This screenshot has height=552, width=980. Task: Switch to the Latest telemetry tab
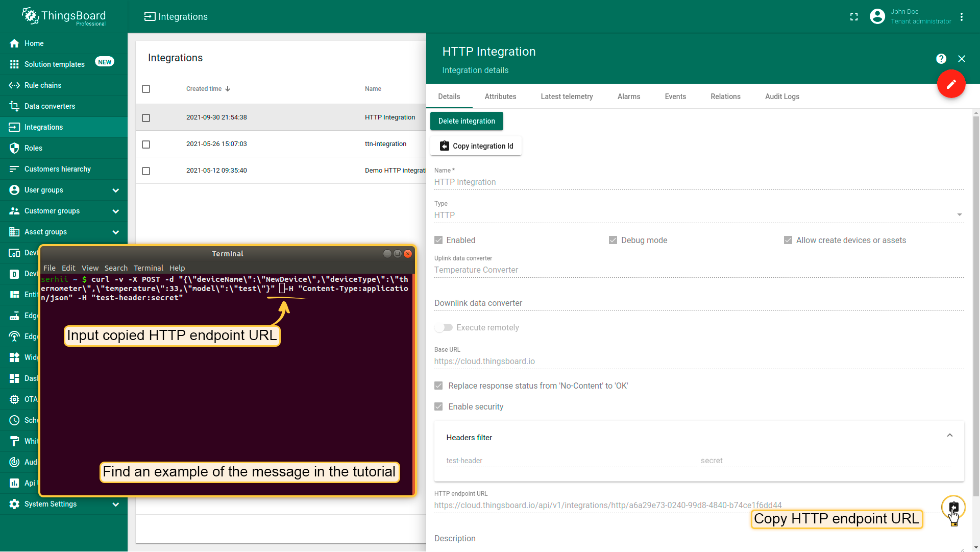tap(567, 97)
